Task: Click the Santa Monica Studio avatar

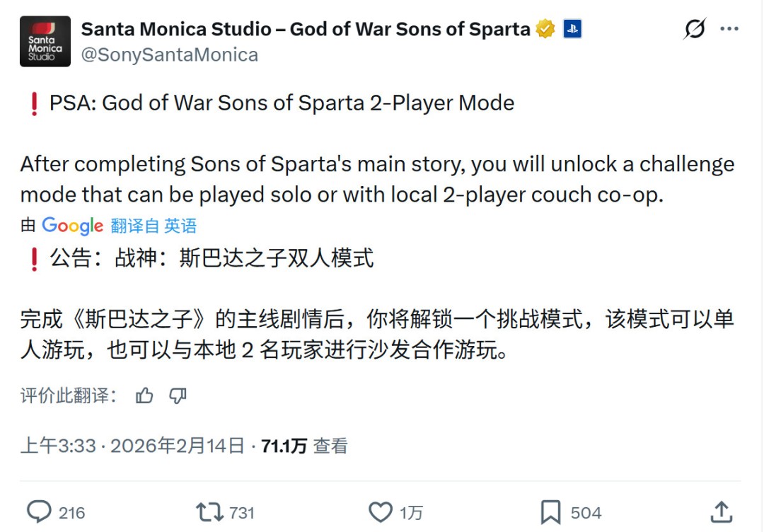Action: pyautogui.click(x=45, y=41)
